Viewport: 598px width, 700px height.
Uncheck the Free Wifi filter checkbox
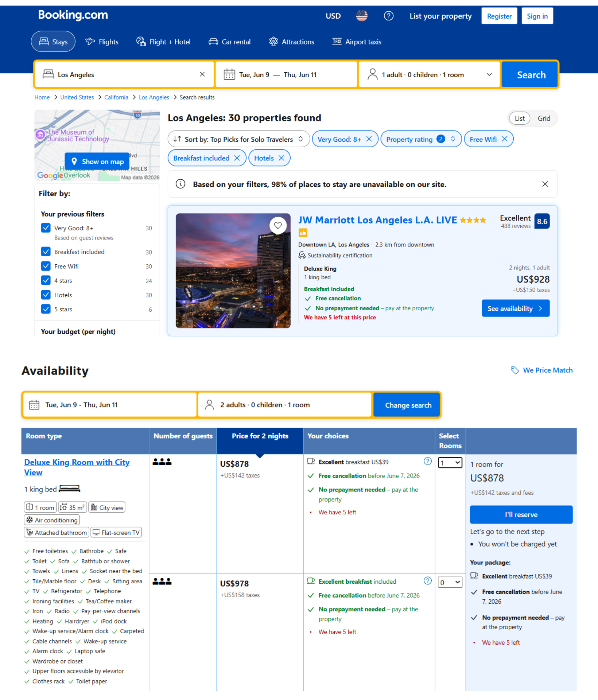tap(46, 267)
